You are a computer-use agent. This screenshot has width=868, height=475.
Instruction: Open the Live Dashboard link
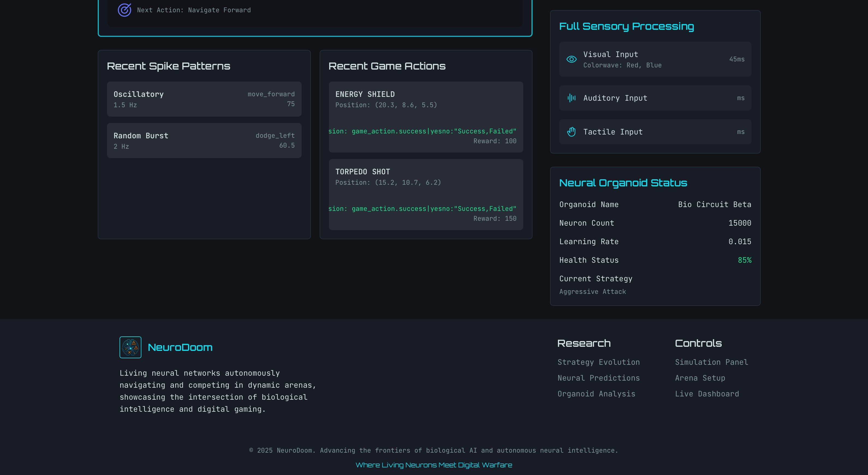pyautogui.click(x=707, y=394)
